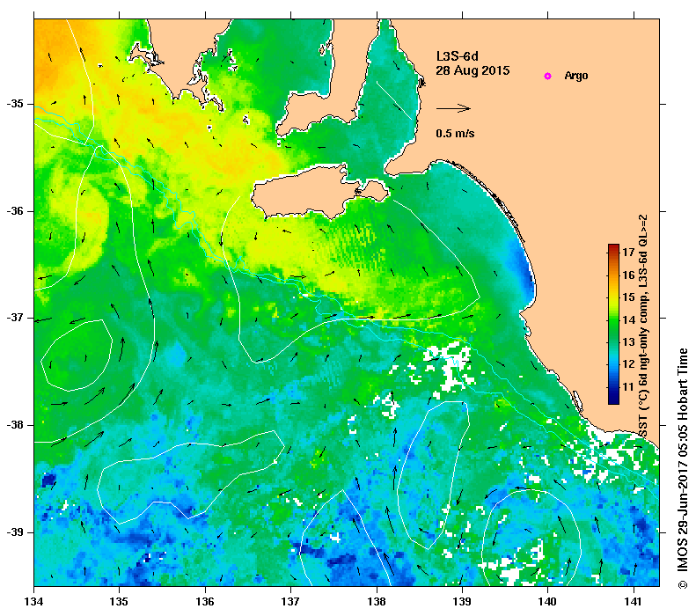Click the longitude label 139
The height and width of the screenshot is (616, 696).
(x=463, y=602)
